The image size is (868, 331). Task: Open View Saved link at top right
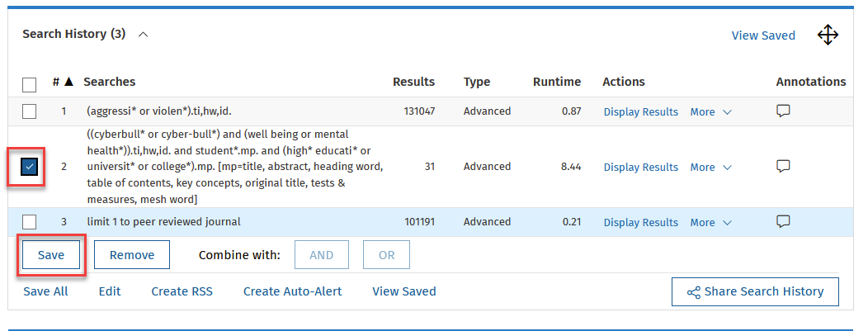(x=763, y=35)
